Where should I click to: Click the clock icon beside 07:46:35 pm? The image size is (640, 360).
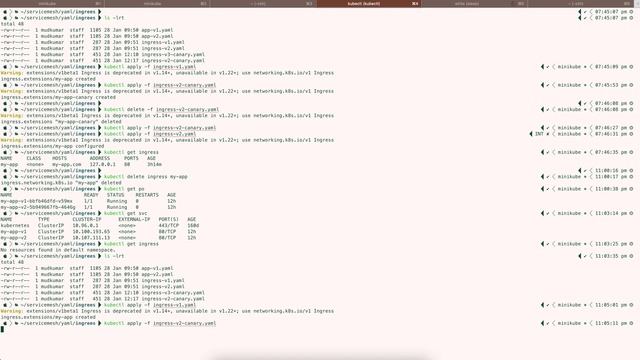click(x=631, y=152)
